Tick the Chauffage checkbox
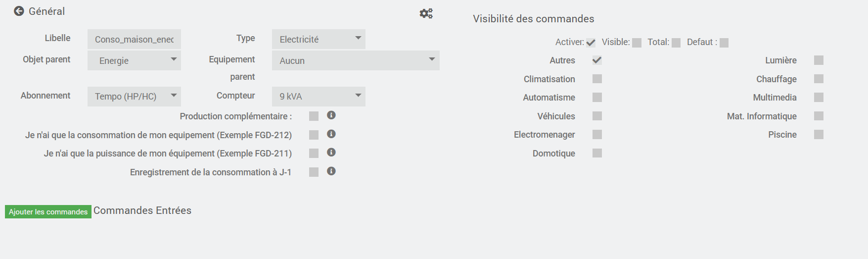 819,79
